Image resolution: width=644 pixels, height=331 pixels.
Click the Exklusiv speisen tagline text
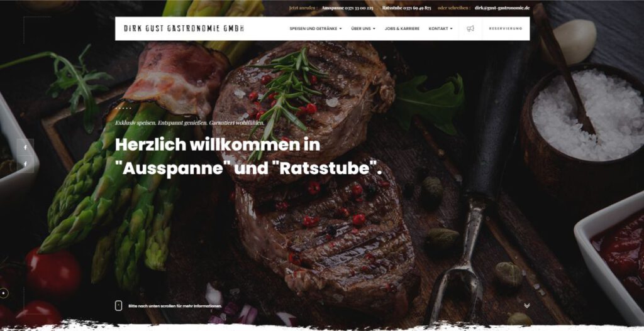[190, 122]
